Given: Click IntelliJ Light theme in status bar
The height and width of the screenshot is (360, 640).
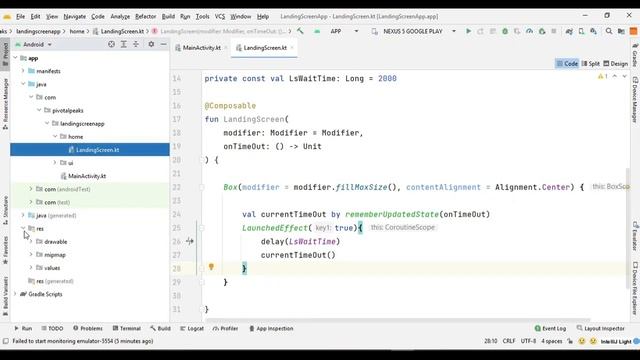Looking at the screenshot, I should point(616,341).
